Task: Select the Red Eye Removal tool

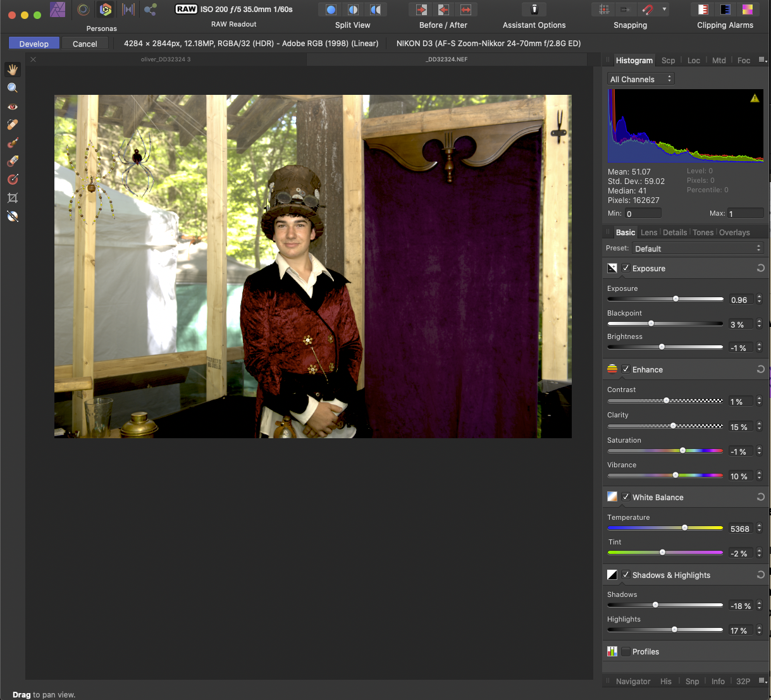Action: click(13, 106)
